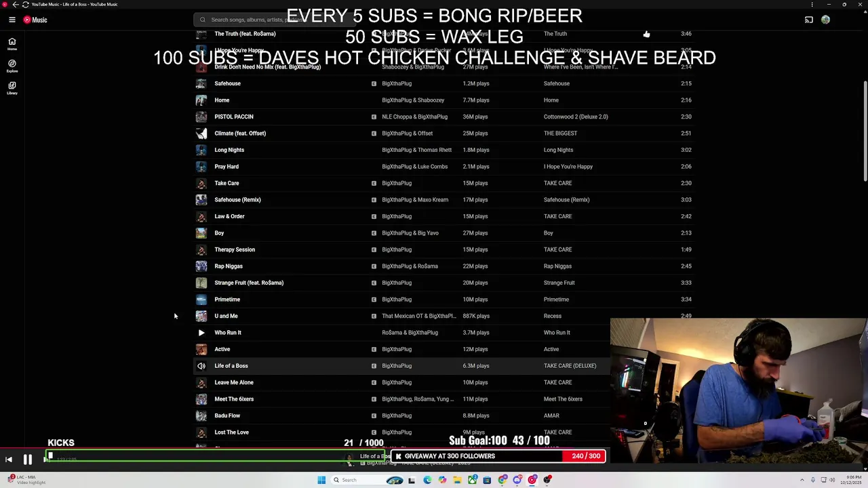Select Pray Hard song title
Image resolution: width=868 pixels, height=488 pixels.
tap(226, 167)
